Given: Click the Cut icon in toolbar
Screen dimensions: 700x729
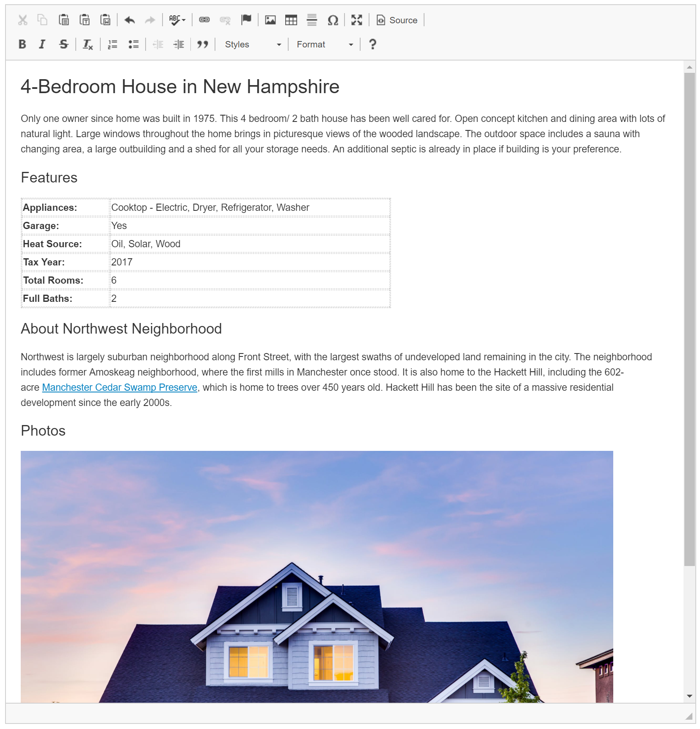Looking at the screenshot, I should (x=23, y=20).
